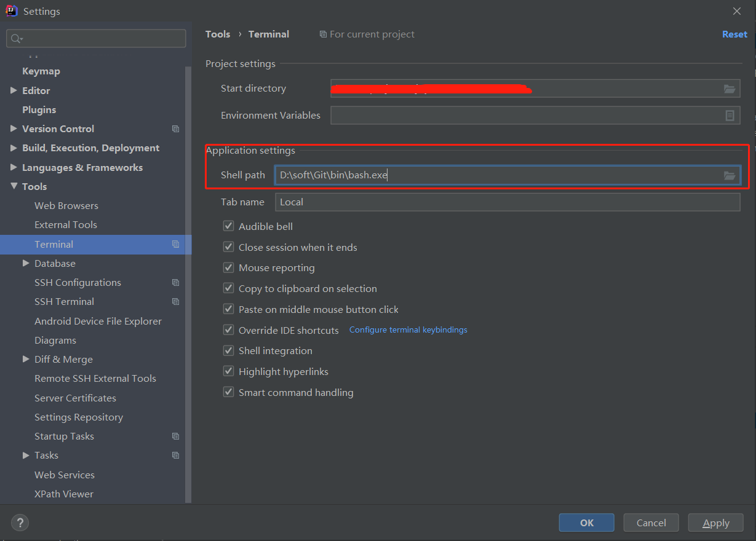Uncheck Close session when it ends
This screenshot has width=756, height=541.
pos(228,247)
